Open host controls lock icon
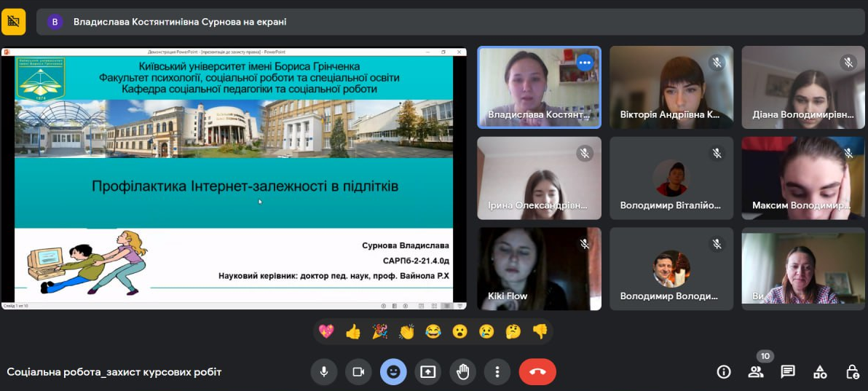 point(852,372)
